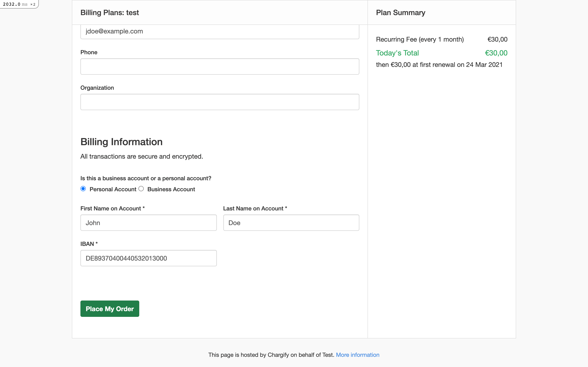This screenshot has width=588, height=367.
Task: Click the IBAN input field
Action: click(x=148, y=258)
